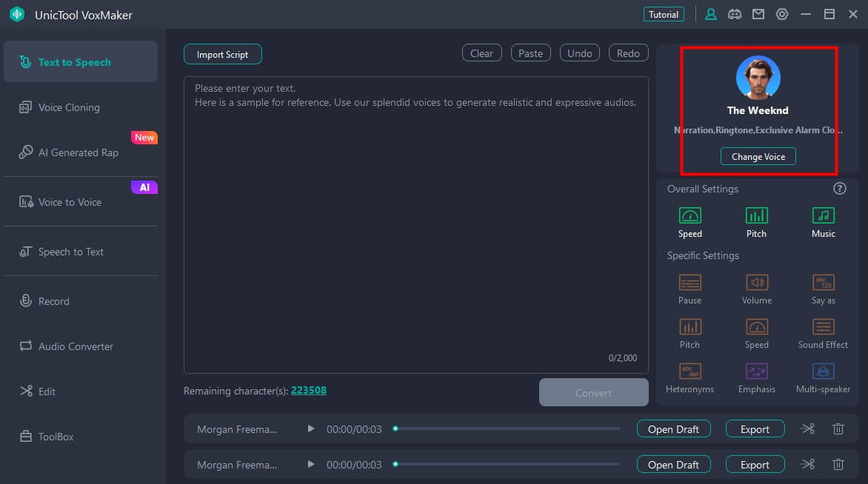Enable the Multi-speaker option
The height and width of the screenshot is (484, 868).
click(x=823, y=372)
